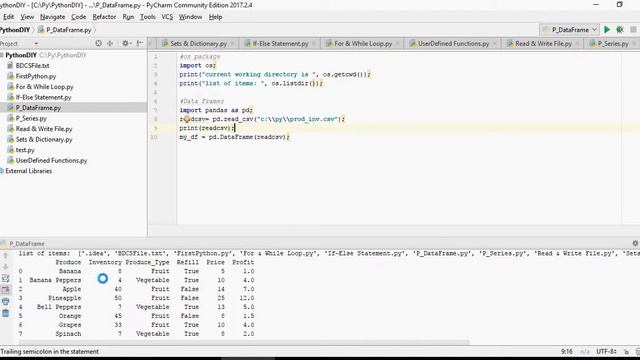Click horizontal scrollbar of console output
The height and width of the screenshot is (360, 640).
pyautogui.click(x=244, y=342)
